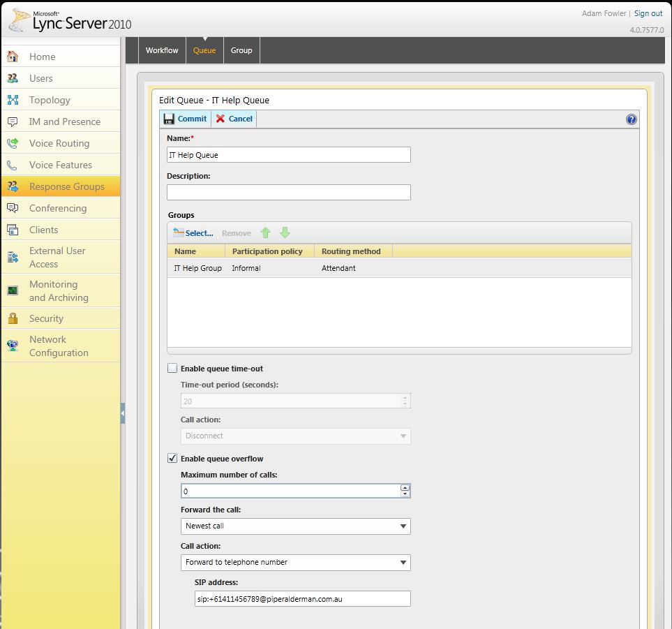Click the Monitoring and Archiving monitor icon
Image resolution: width=672 pixels, height=629 pixels.
tap(13, 290)
